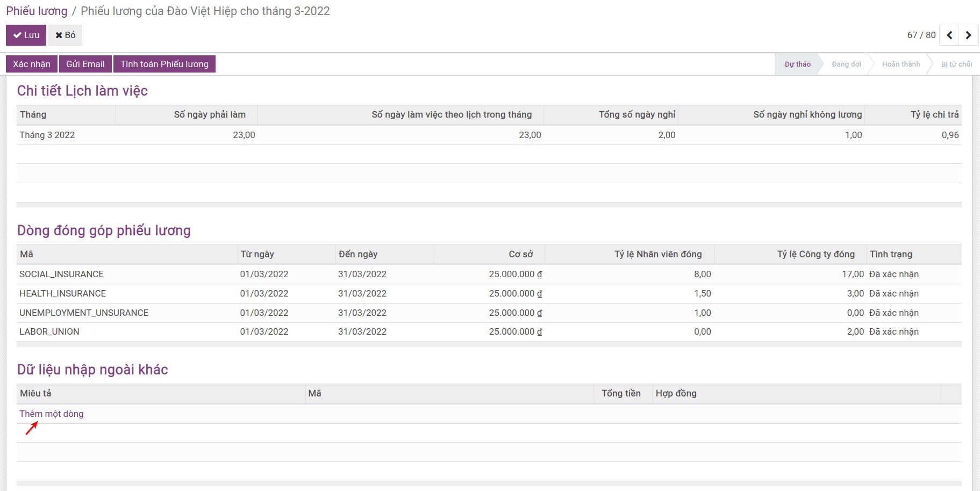Sort by Tỷ lệ Nhân viên đóng column

click(657, 254)
